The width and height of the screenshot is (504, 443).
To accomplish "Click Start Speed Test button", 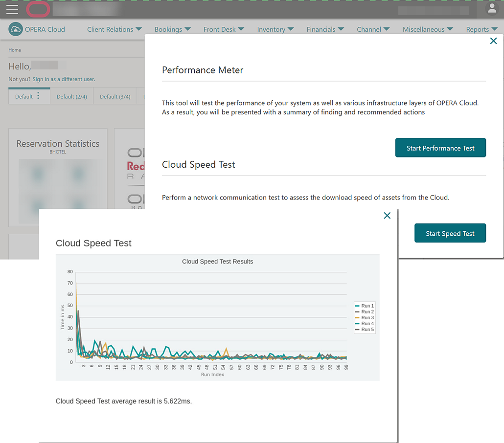I will click(450, 233).
